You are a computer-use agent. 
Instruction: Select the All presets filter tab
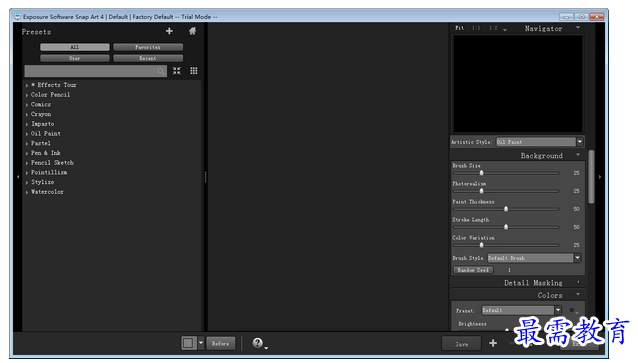pos(75,47)
